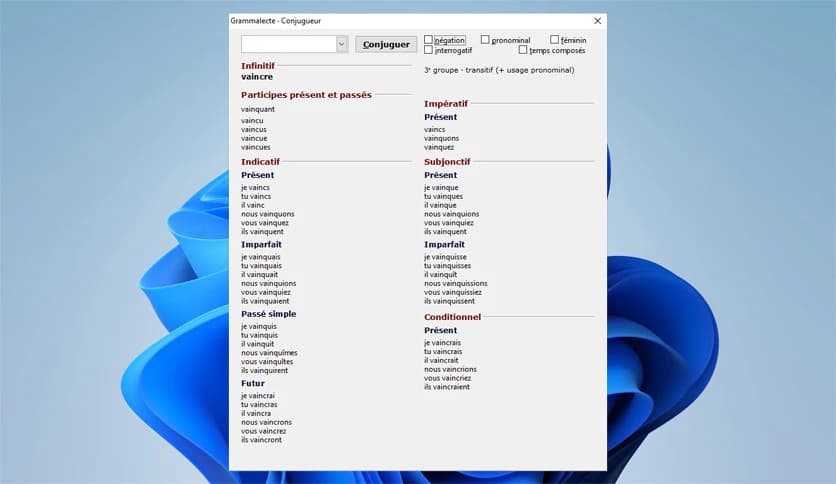Click imperative form 'vainquez'
836x484 pixels.
point(439,147)
